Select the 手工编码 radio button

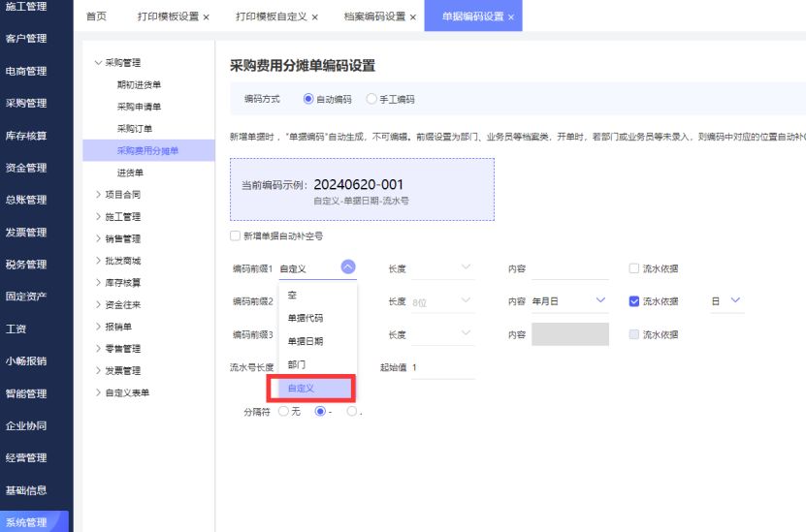(x=371, y=99)
